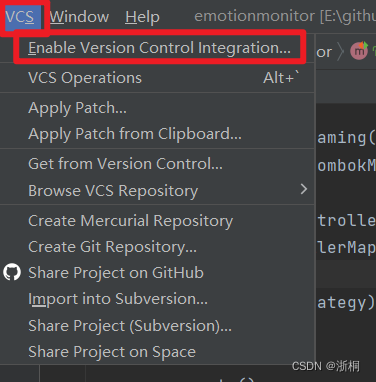Open the Window menu
Image resolution: width=376 pixels, height=382 pixels.
tap(79, 17)
